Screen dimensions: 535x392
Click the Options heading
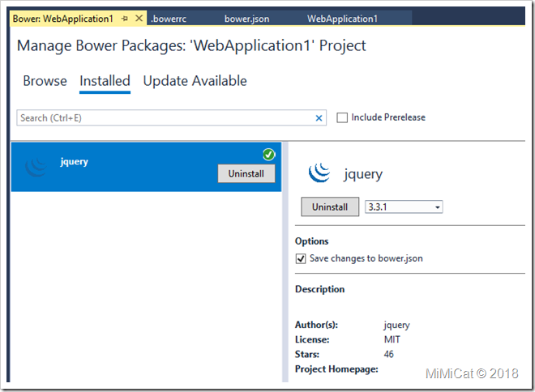tap(311, 241)
